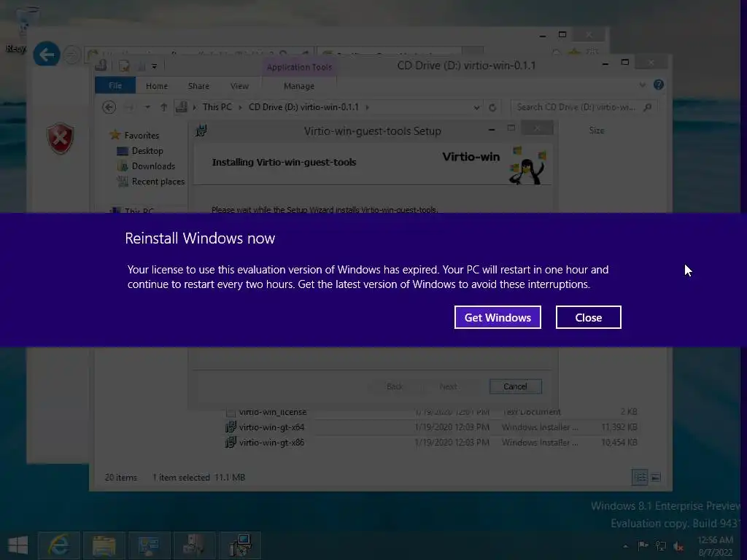
Task: Click the fourth taskbar installer icon
Action: pyautogui.click(x=194, y=545)
